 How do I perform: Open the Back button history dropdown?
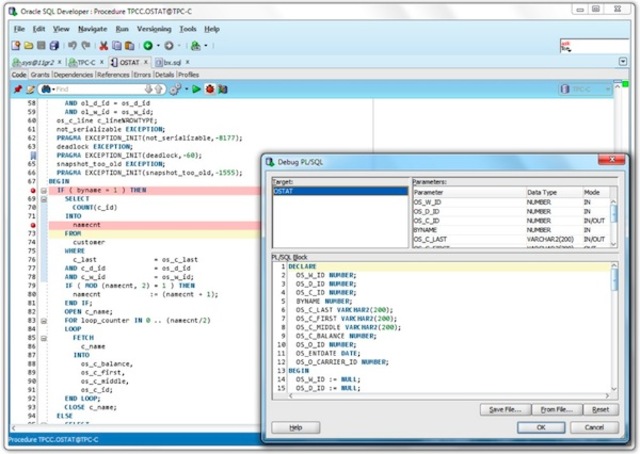tap(158, 46)
